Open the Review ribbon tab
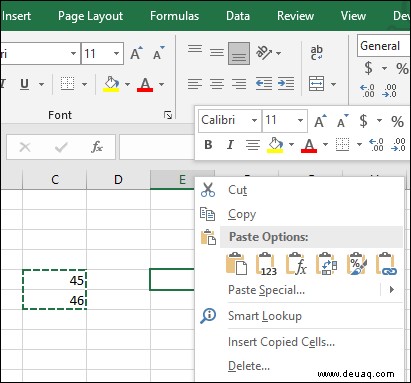The image size is (411, 383). [295, 16]
